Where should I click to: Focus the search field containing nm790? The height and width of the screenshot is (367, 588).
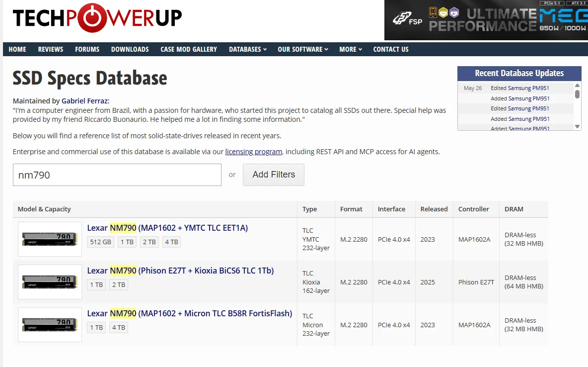point(117,175)
